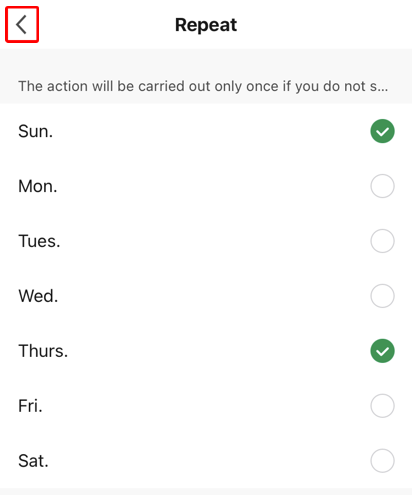Tap the Sat. day label
Image resolution: width=412 pixels, height=495 pixels.
[33, 461]
